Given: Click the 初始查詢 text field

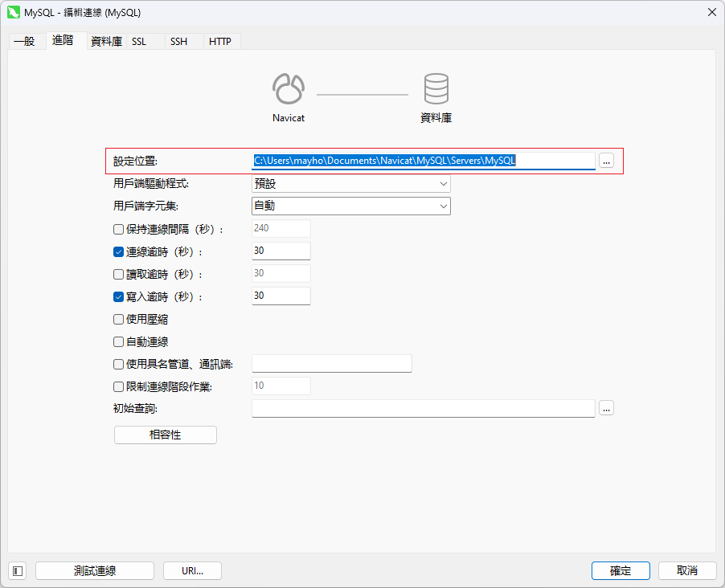Looking at the screenshot, I should point(424,409).
